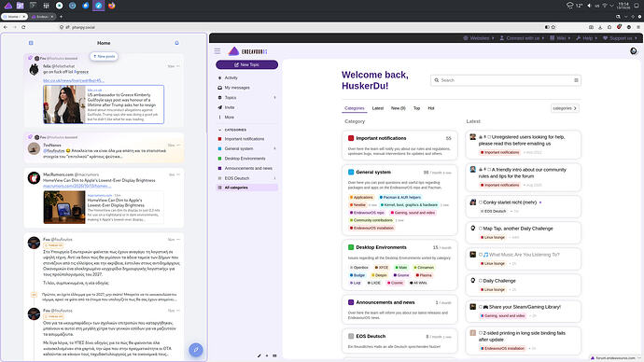Open the columns menu icon left of Home
Viewport: 644px width, 362px height.
click(x=31, y=43)
